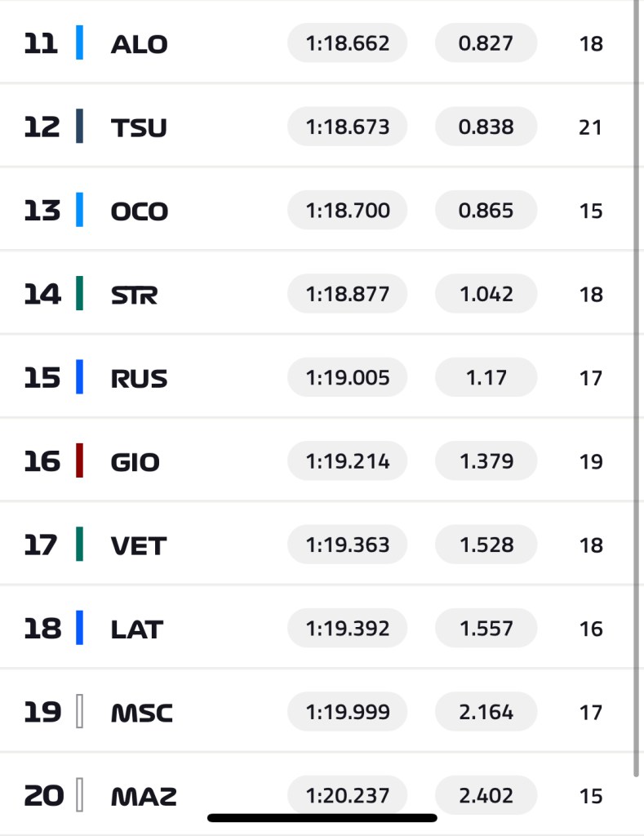The height and width of the screenshot is (836, 644).
Task: Click LAT's lap count of 16
Action: (591, 629)
